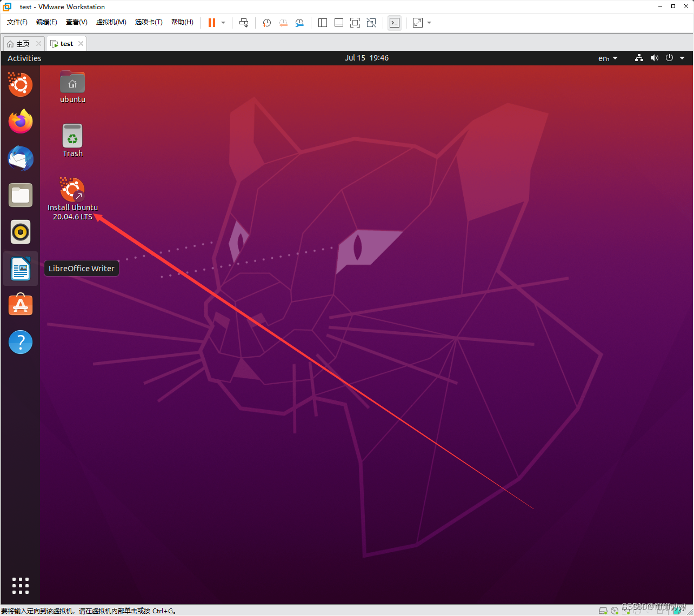This screenshot has width=694, height=616.
Task: Toggle the library sidebar panel view
Action: (x=323, y=23)
